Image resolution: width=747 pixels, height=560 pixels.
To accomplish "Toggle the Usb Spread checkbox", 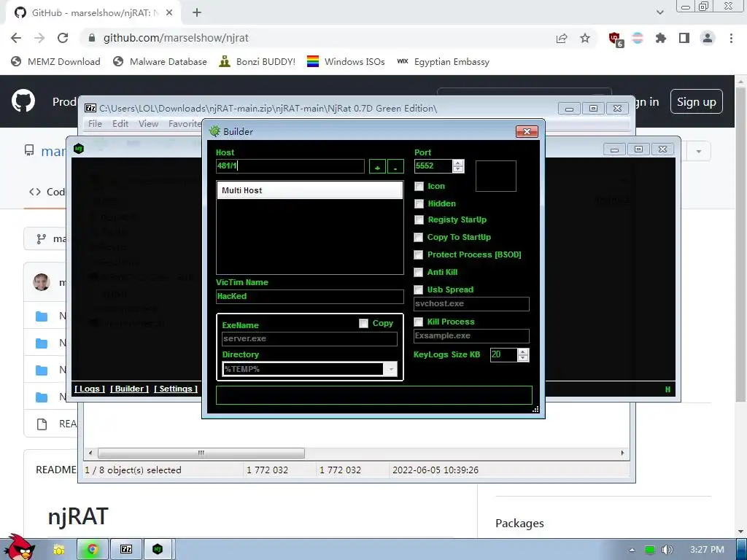I will (418, 289).
